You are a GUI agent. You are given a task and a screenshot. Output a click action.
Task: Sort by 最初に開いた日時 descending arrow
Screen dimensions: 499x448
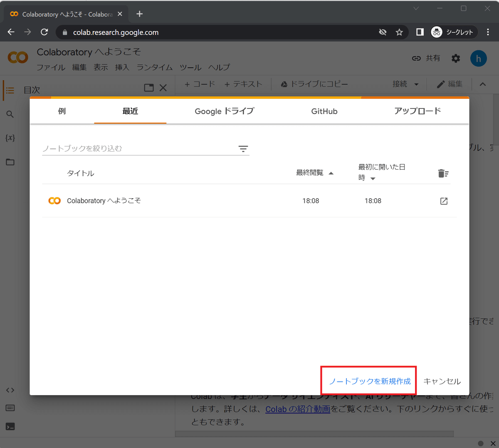[373, 179]
